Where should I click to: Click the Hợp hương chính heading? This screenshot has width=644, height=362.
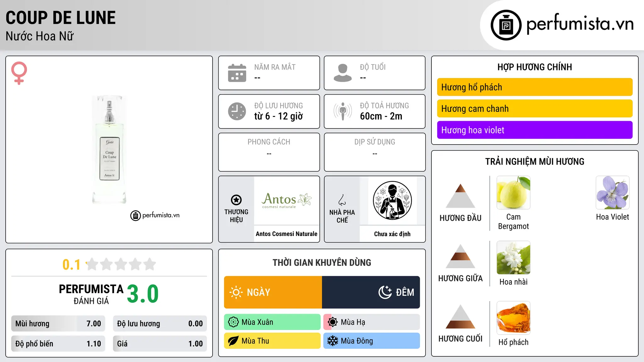coord(535,67)
